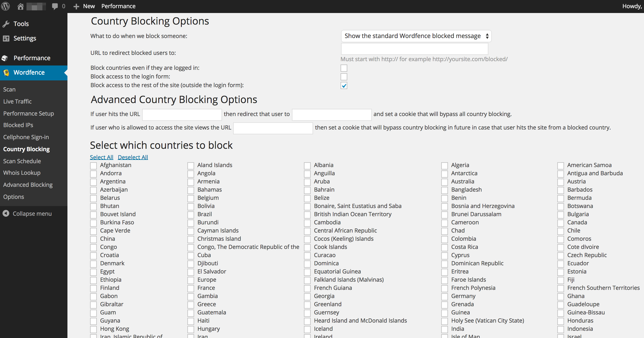
Task: Open the site home icon
Action: point(20,6)
